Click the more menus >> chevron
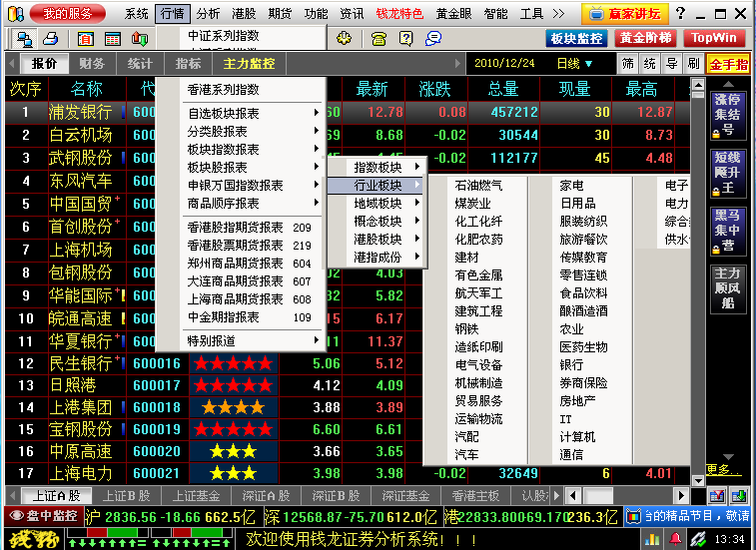The image size is (756, 550). pos(558,14)
